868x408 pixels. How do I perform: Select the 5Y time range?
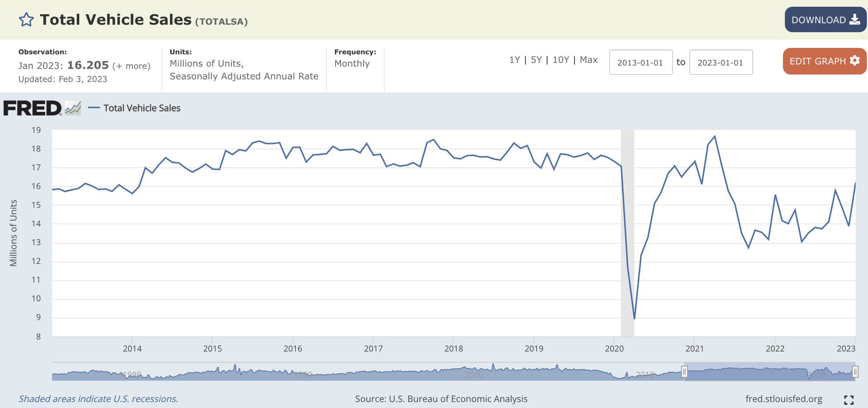536,60
